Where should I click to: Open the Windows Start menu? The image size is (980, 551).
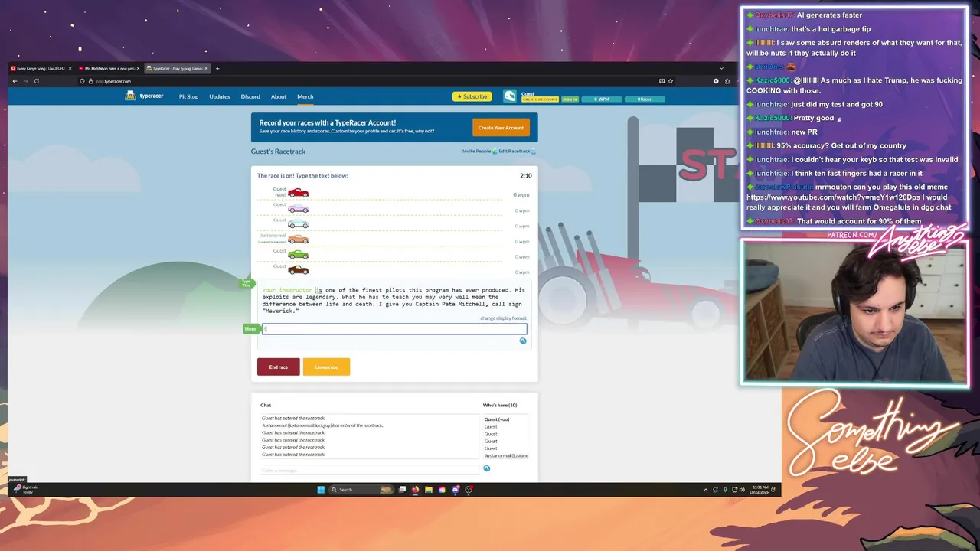[321, 490]
